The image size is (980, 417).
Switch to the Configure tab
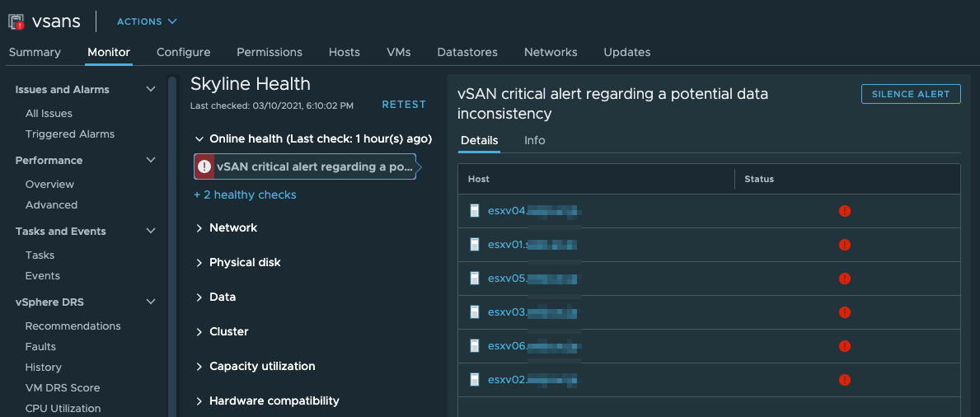point(183,52)
